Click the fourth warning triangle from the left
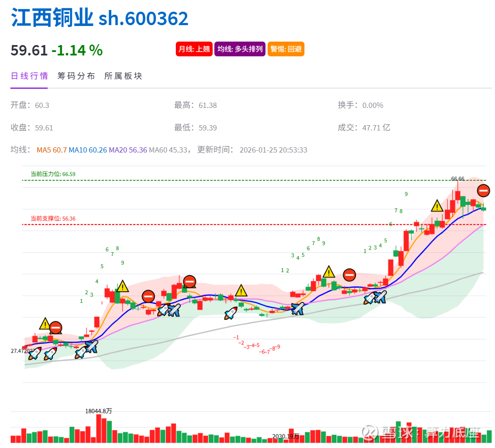Viewport: 495px width, 448px height. tap(329, 272)
